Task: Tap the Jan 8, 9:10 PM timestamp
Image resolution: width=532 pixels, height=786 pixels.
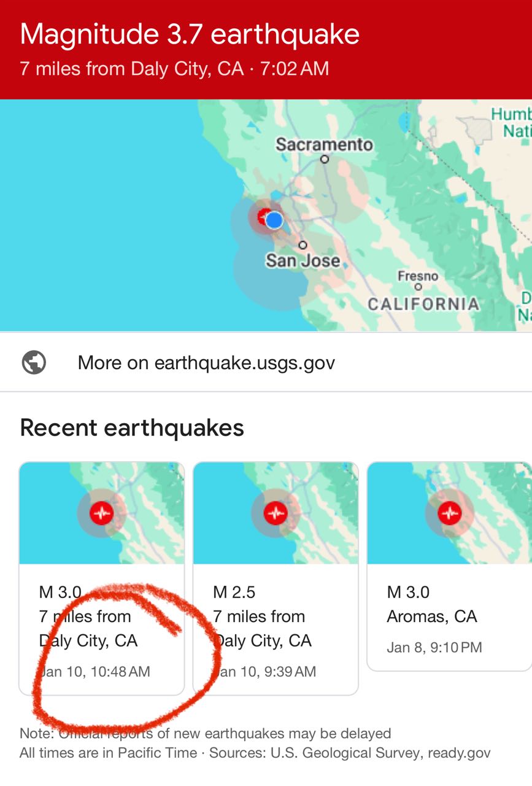Action: tap(434, 647)
